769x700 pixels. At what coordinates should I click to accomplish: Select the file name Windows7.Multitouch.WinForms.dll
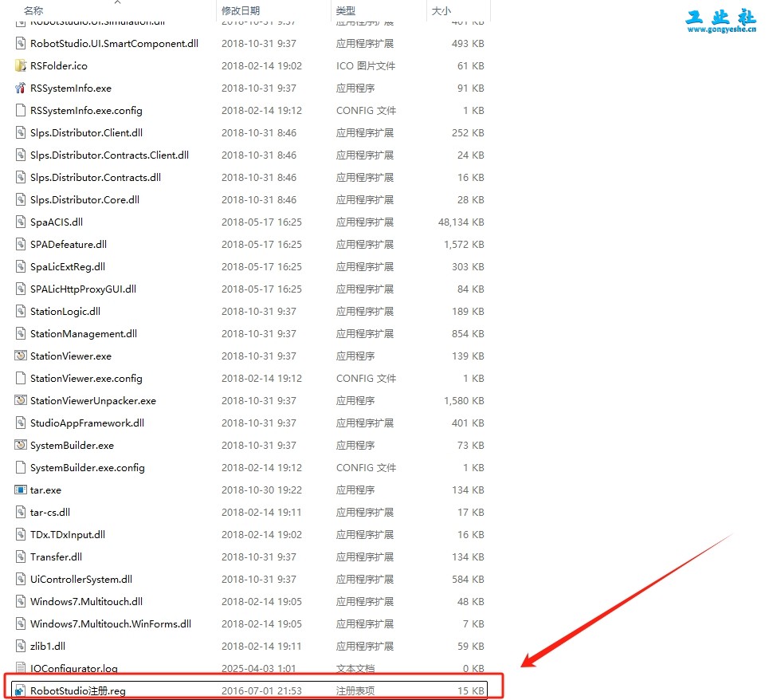[111, 624]
